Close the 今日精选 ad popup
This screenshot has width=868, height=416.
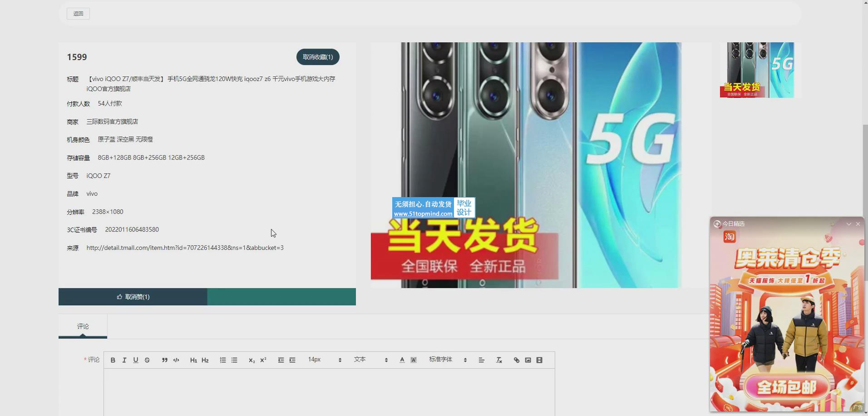tap(858, 224)
